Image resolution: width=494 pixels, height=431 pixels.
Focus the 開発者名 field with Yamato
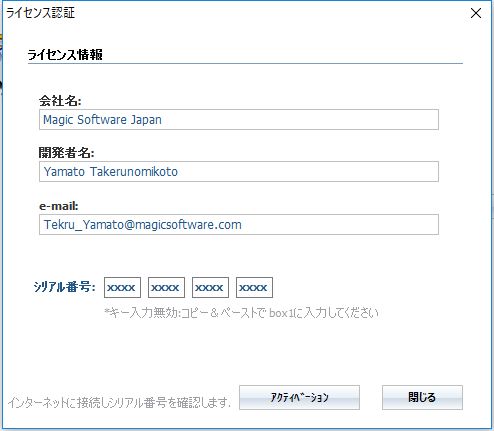click(x=239, y=172)
